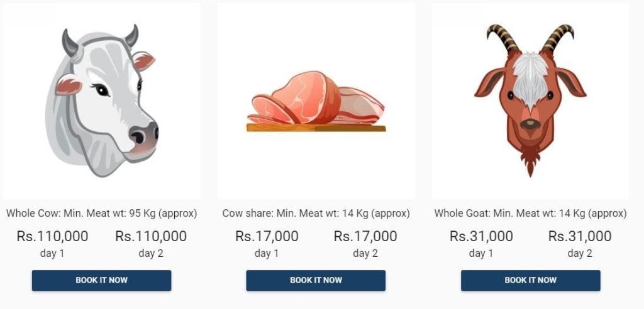Select the brown goat head illustration

click(x=530, y=100)
